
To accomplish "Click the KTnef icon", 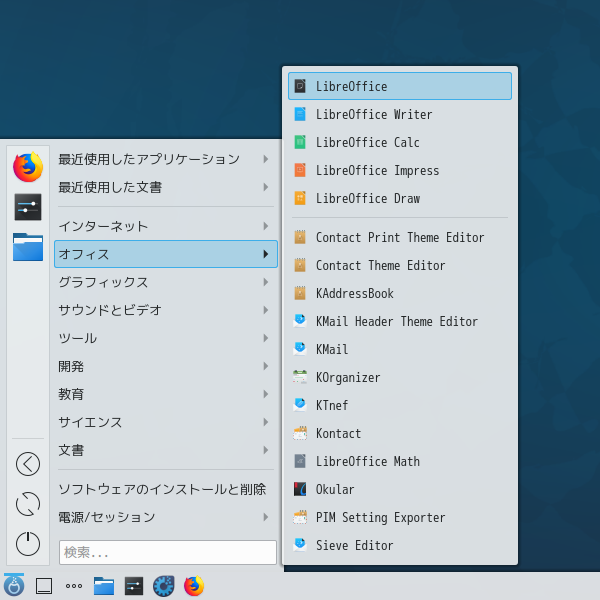I will 300,405.
